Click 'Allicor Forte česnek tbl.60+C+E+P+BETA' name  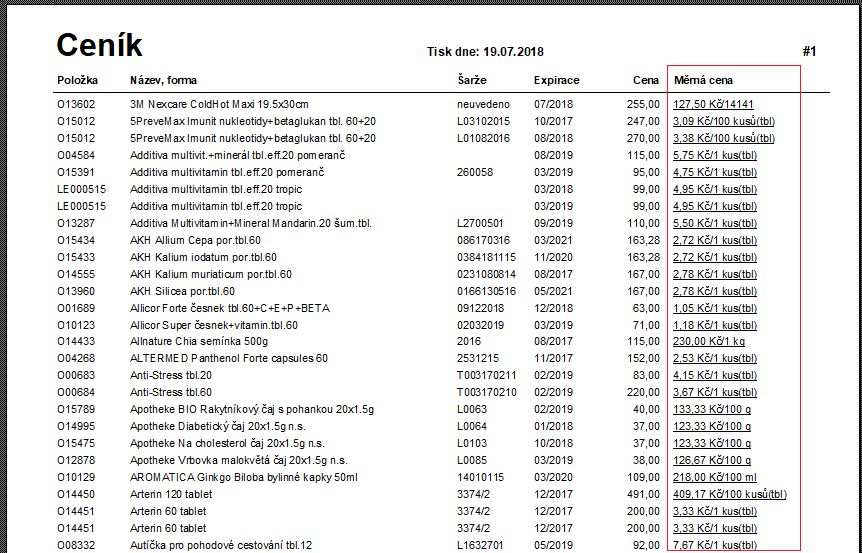230,308
